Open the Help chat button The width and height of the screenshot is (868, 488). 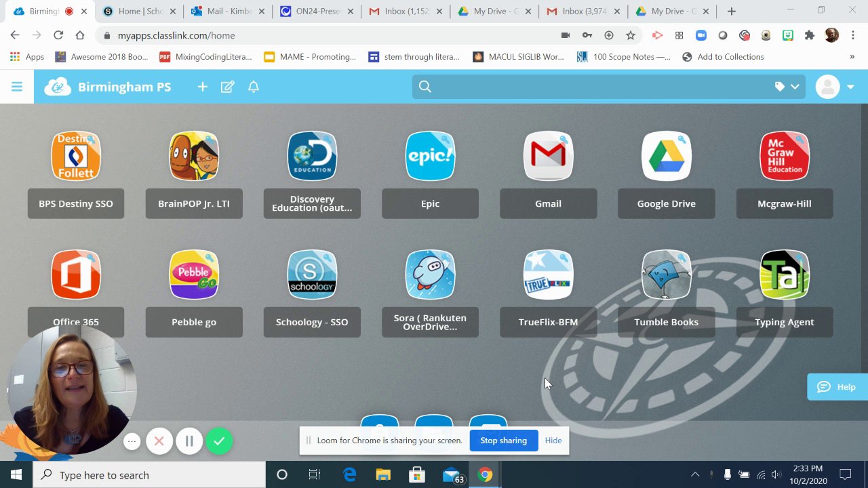[837, 387]
